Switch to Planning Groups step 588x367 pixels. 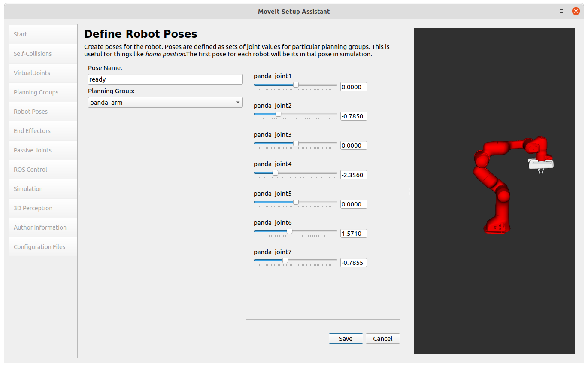click(x=43, y=92)
